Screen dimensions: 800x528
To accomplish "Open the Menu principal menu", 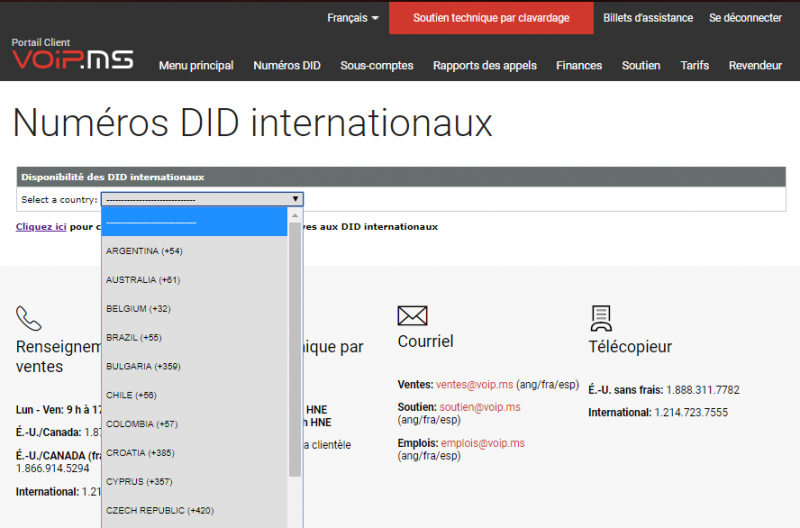I will (x=196, y=65).
